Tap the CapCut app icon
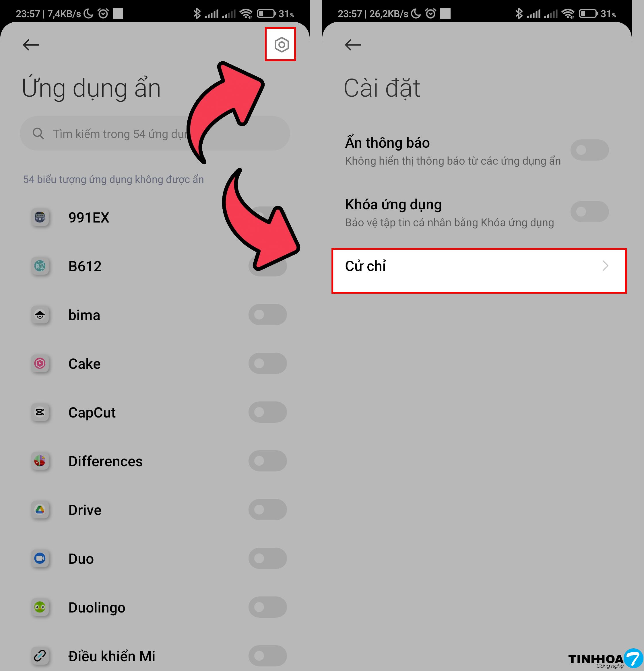The width and height of the screenshot is (644, 671). [x=40, y=412]
